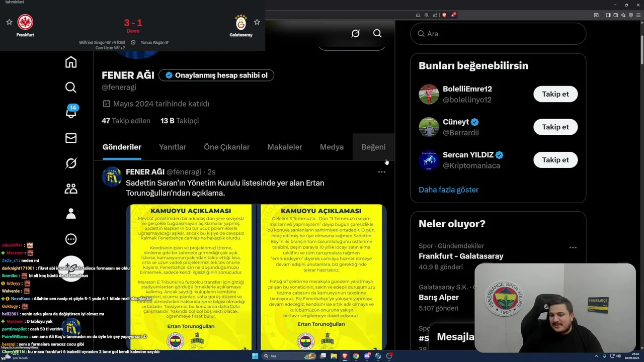
Task: Open right Kamuoyu Açıklaması image
Action: pos(321,277)
